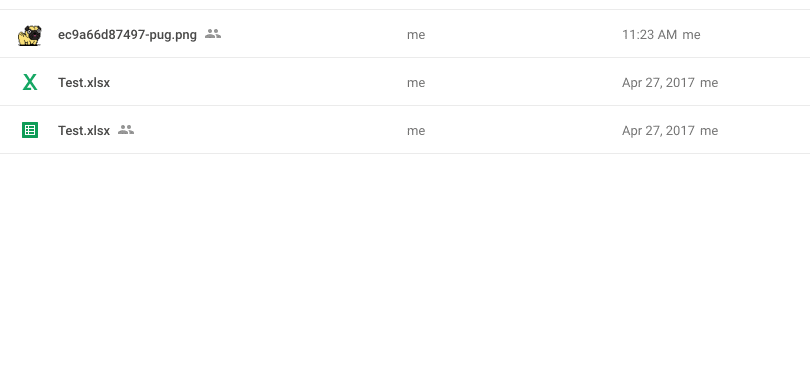Click the empty area below the file list
Viewport: 810px width, 375px height.
pos(405,263)
